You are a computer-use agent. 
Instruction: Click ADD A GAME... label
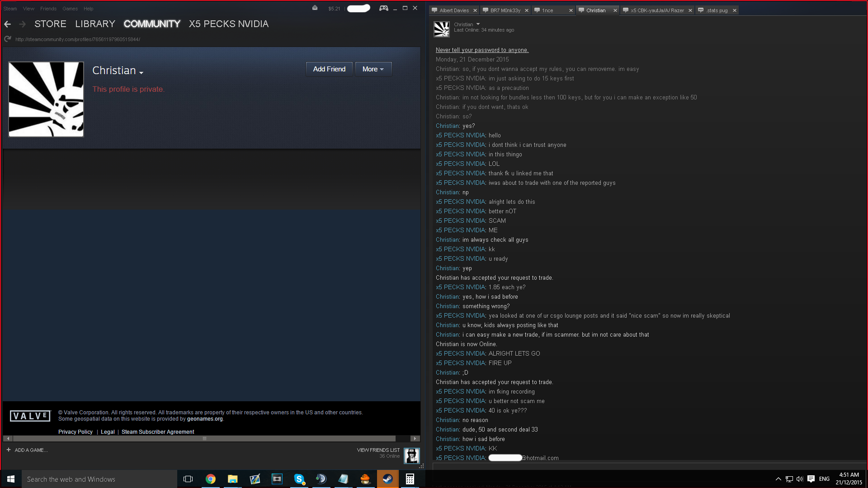(x=31, y=450)
